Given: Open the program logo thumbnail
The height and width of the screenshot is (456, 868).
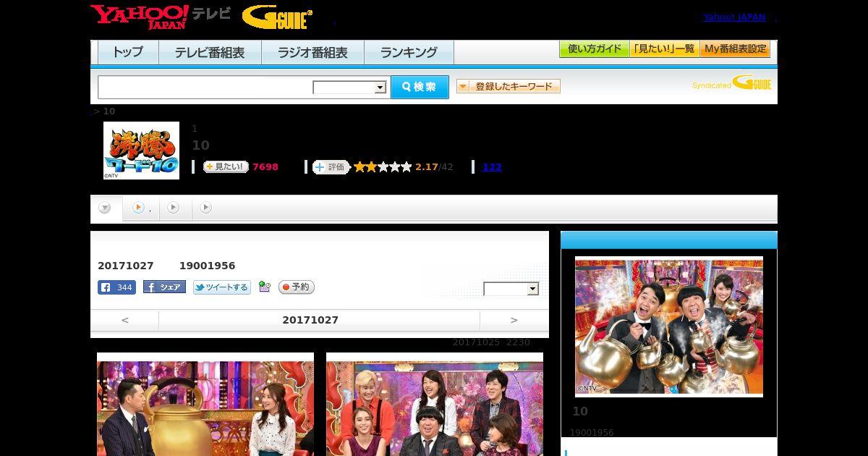Looking at the screenshot, I should (141, 151).
